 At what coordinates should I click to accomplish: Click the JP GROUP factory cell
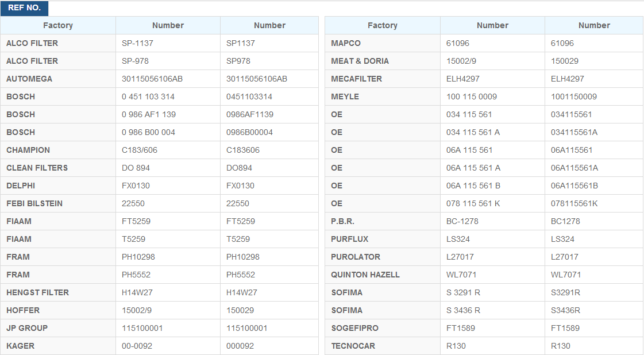coord(58,328)
